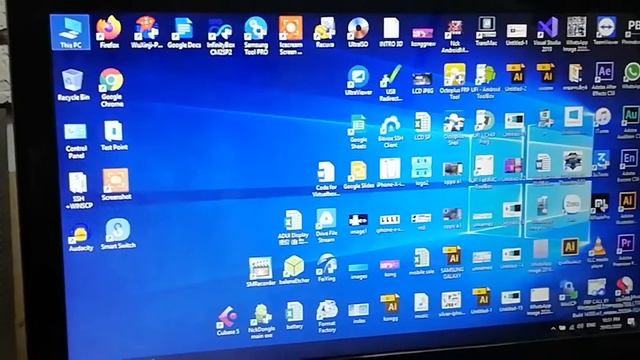Screen dimensions: 640x360
Task: Open Smart Switch shortcut
Action: pos(118,234)
